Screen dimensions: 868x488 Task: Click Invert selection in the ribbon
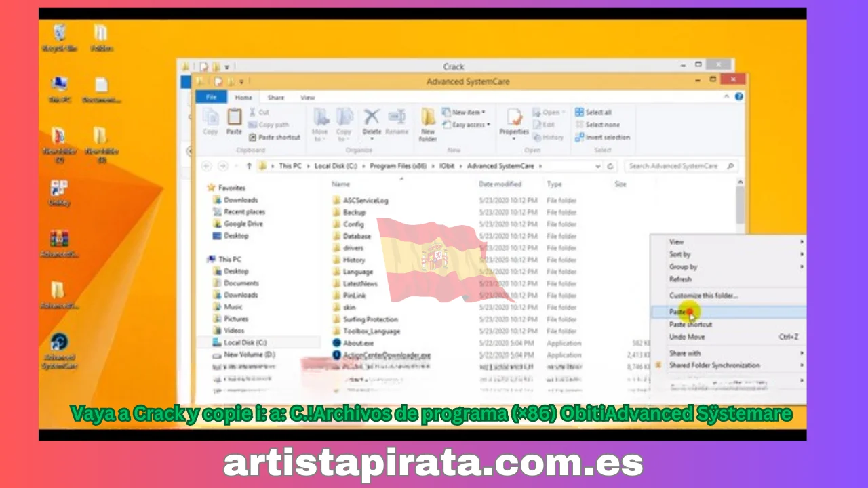pos(602,137)
